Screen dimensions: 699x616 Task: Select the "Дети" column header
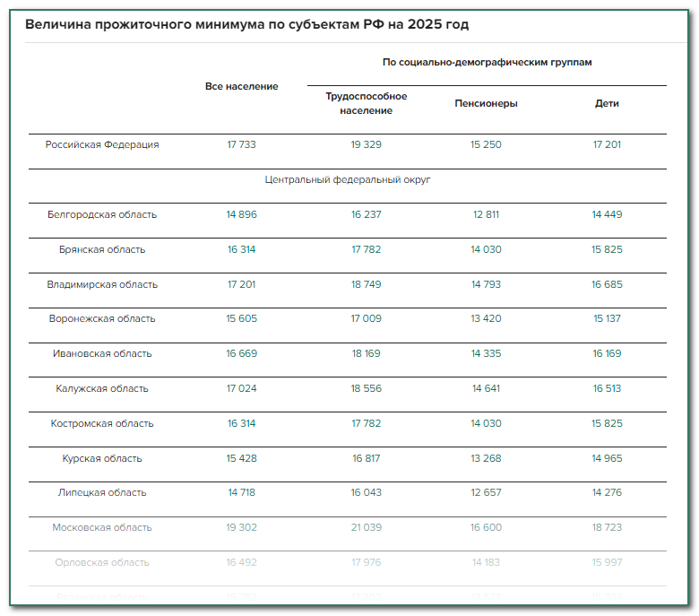coord(607,103)
